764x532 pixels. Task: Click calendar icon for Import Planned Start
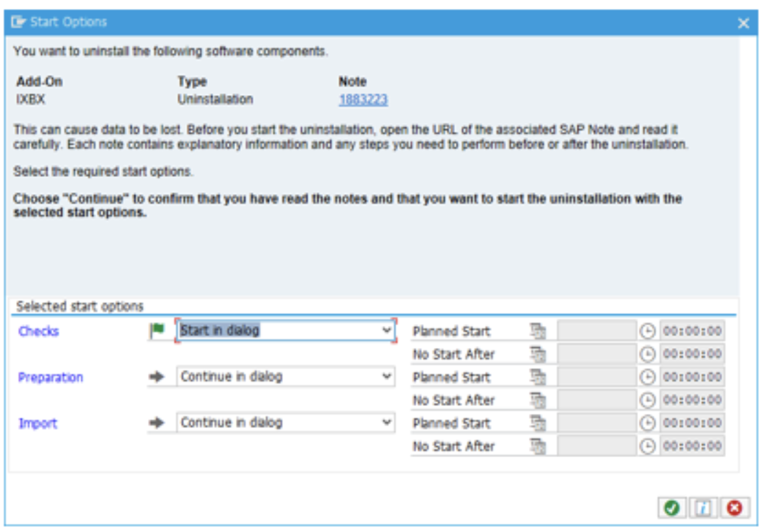[x=538, y=423]
